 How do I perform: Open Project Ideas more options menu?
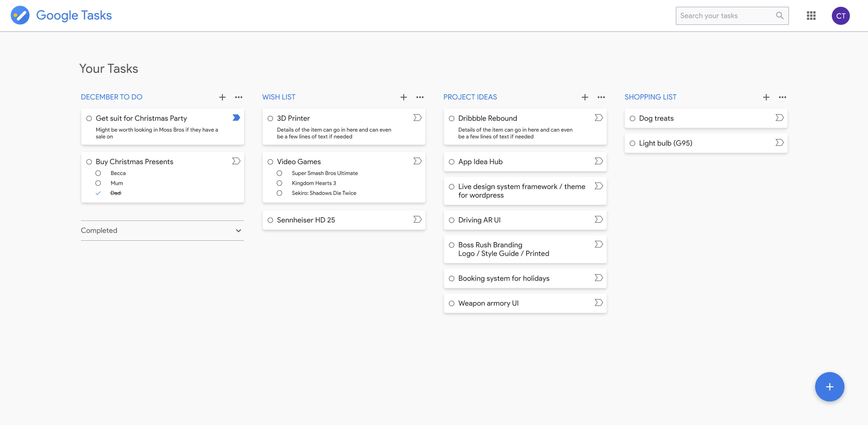[601, 97]
